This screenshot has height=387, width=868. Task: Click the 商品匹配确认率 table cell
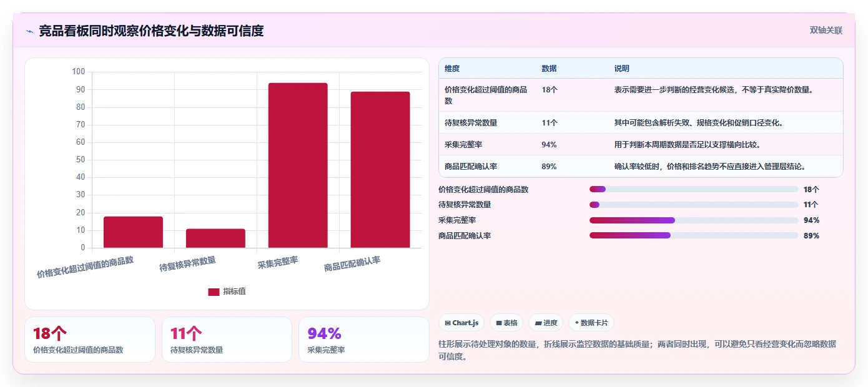[487, 167]
